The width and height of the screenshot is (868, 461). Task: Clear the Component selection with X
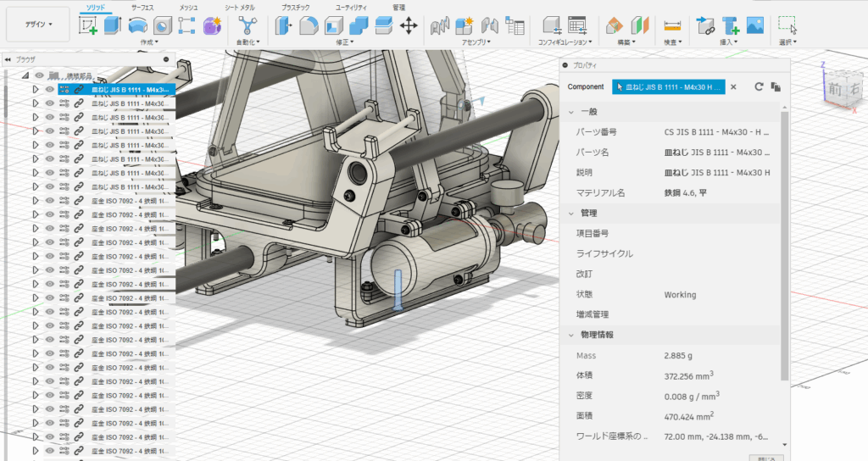[x=733, y=87]
